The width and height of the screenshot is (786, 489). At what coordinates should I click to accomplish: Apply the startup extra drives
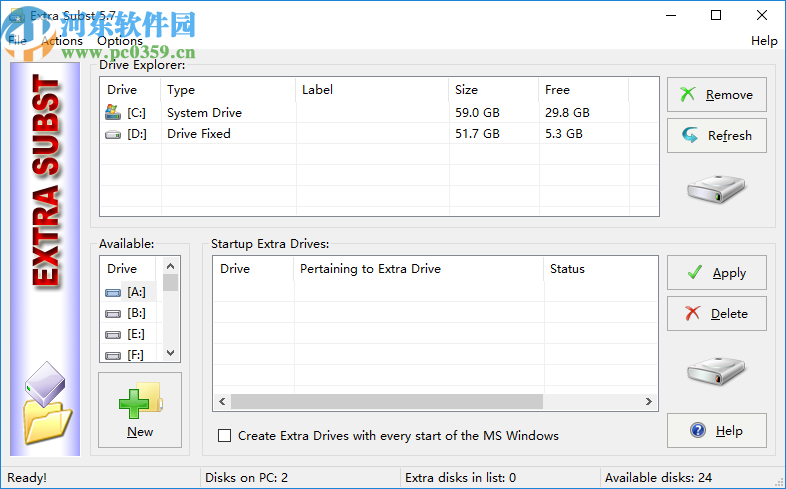point(716,273)
